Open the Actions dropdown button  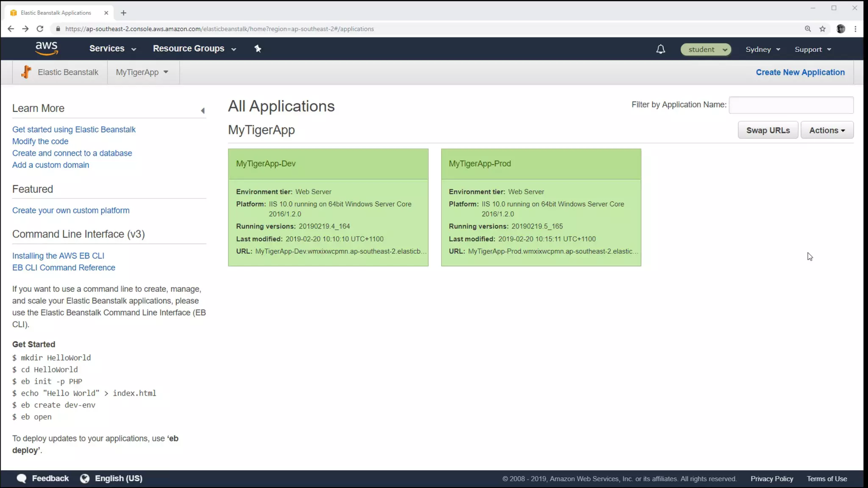click(826, 130)
